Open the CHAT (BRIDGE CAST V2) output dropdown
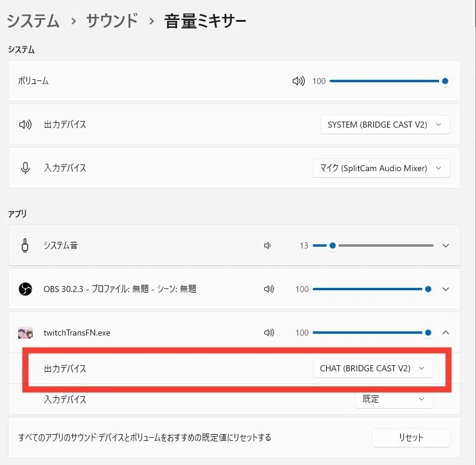 pyautogui.click(x=373, y=368)
